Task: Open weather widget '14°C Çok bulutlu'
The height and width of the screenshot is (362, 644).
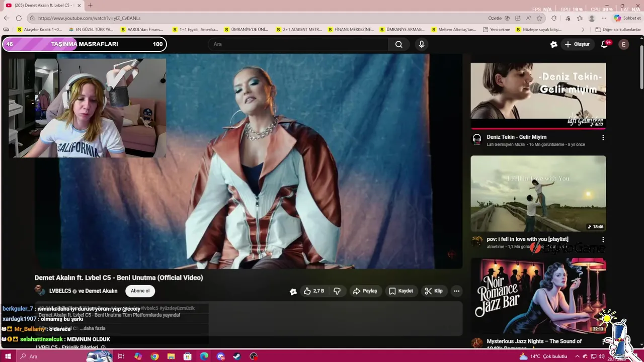Action: [x=543, y=356]
